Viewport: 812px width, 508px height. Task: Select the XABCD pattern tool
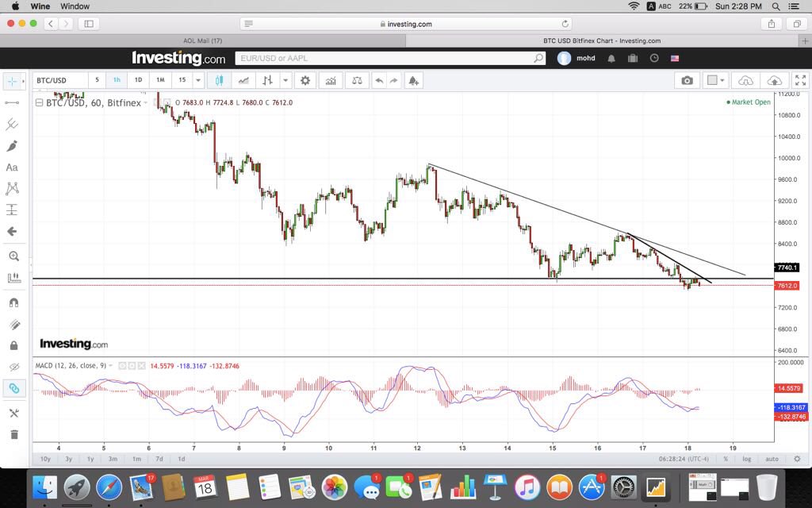(12, 189)
